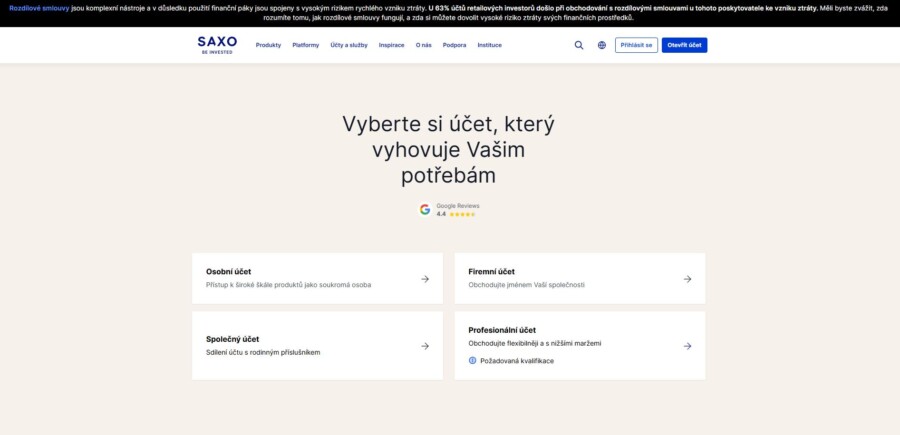Click the Požadovaná kvalifikace text
The height and width of the screenshot is (435, 900).
pos(517,361)
